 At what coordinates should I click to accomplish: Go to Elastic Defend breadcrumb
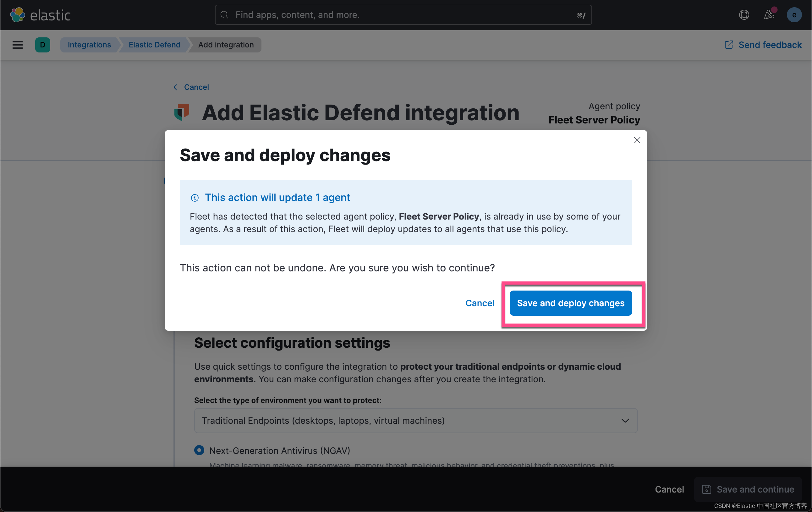click(x=154, y=45)
